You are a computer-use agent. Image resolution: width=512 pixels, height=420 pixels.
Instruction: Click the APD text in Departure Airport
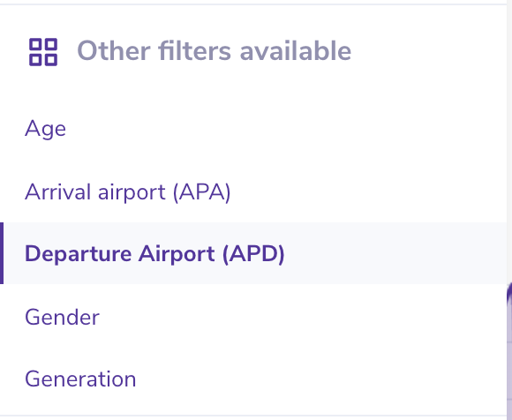(253, 254)
